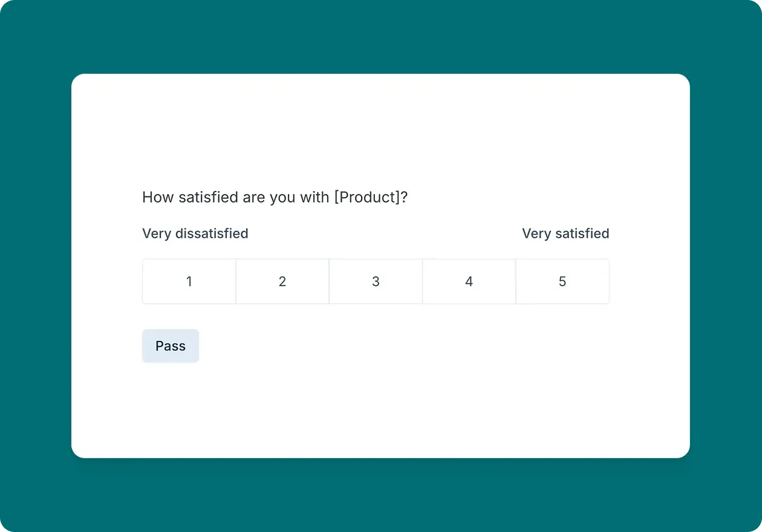Image resolution: width=762 pixels, height=532 pixels.
Task: Click the teal background outside the card
Action: pos(36,266)
